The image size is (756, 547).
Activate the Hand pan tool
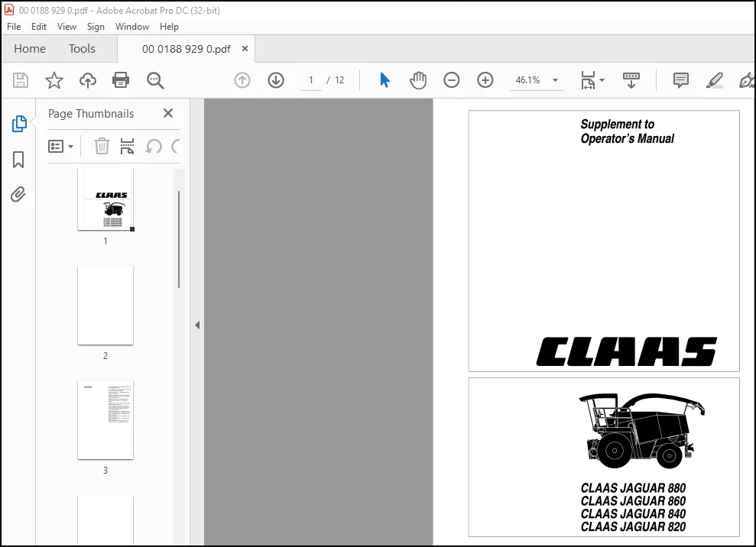(x=418, y=80)
